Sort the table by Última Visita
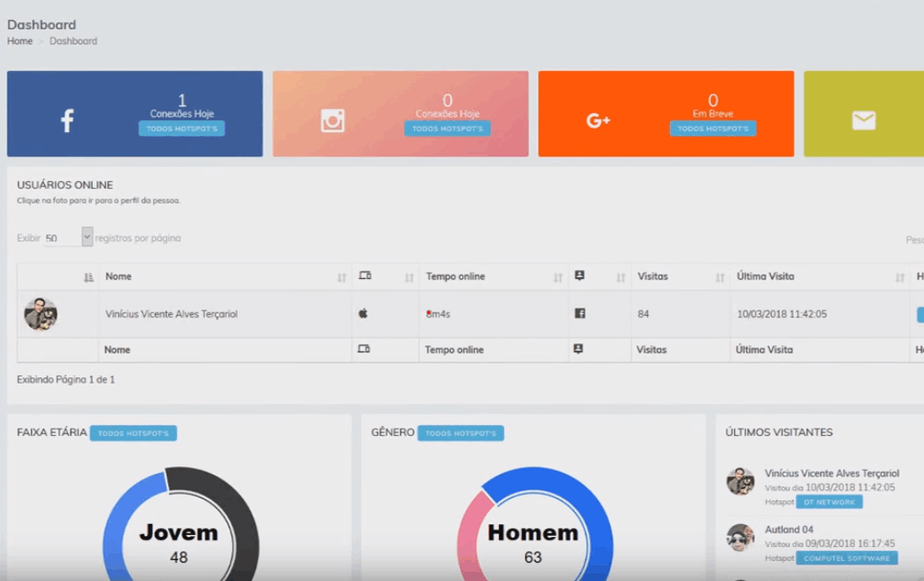924x581 pixels. coord(899,277)
